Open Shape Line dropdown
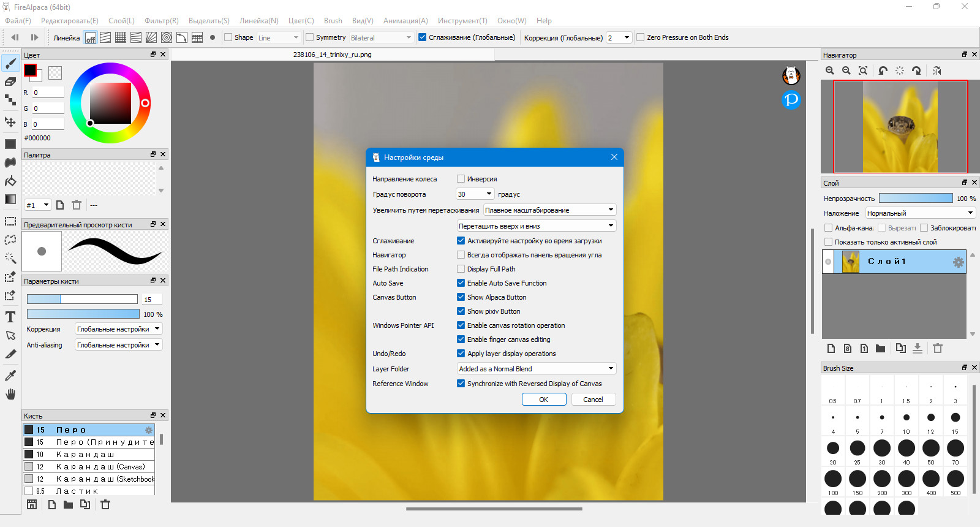 coord(278,37)
